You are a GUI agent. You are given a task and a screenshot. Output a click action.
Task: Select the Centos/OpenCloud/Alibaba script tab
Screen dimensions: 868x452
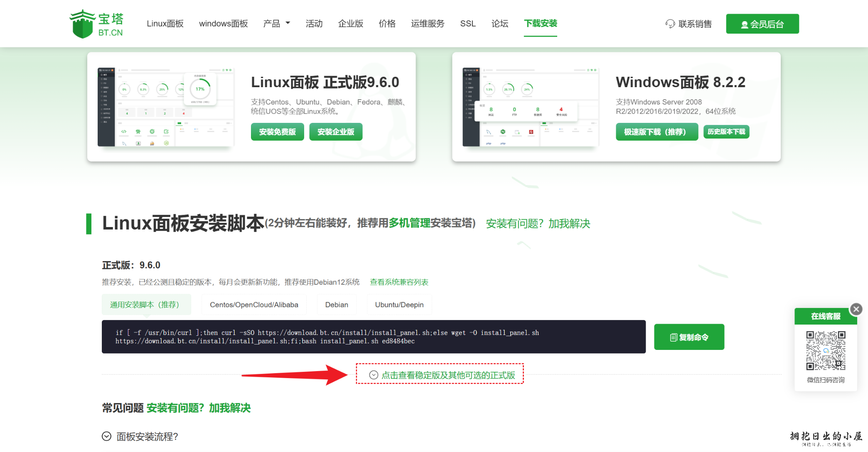tap(254, 305)
